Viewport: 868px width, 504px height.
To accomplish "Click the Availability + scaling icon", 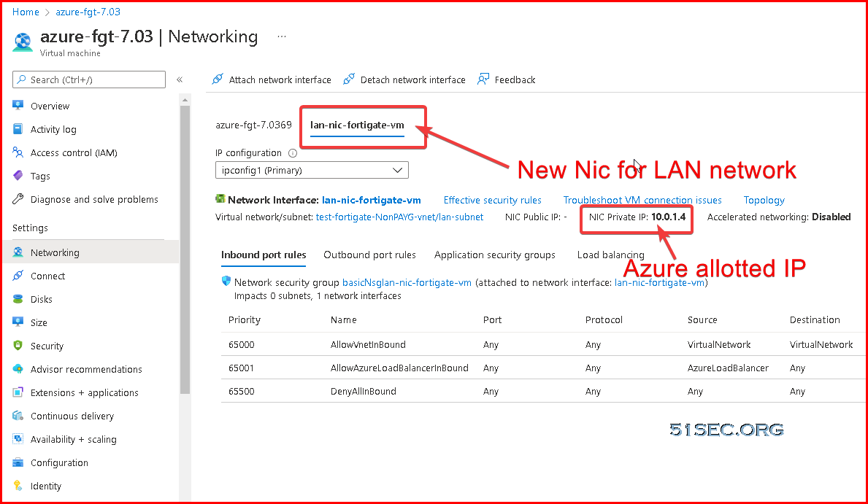I will click(x=18, y=438).
